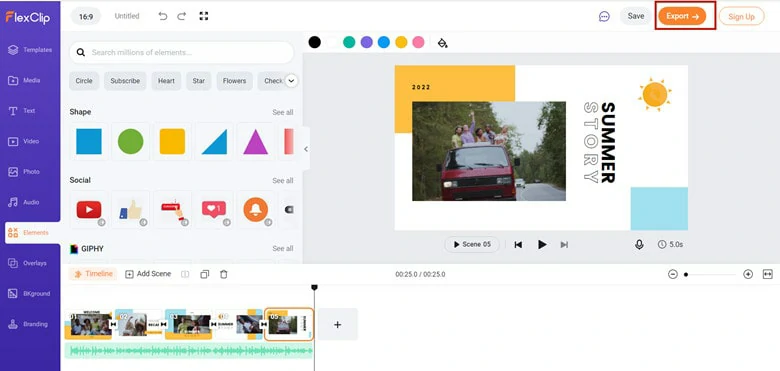Undo the last action
780x371 pixels.
[163, 16]
